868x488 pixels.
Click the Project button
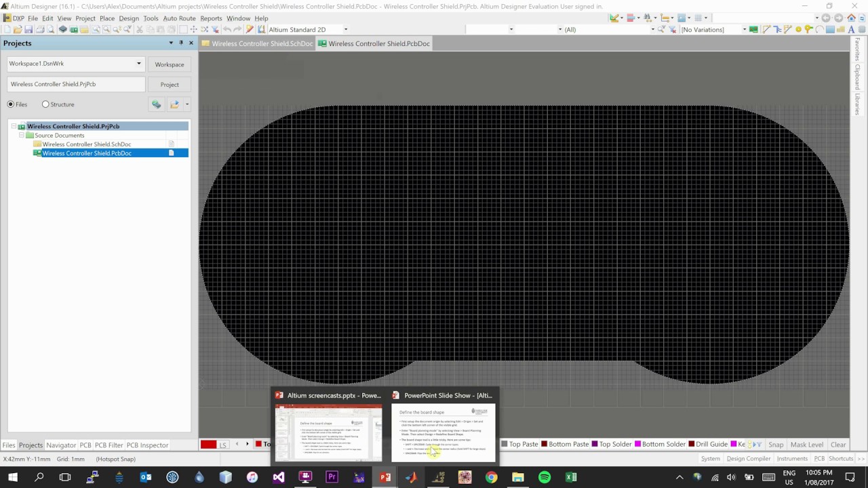pyautogui.click(x=170, y=85)
